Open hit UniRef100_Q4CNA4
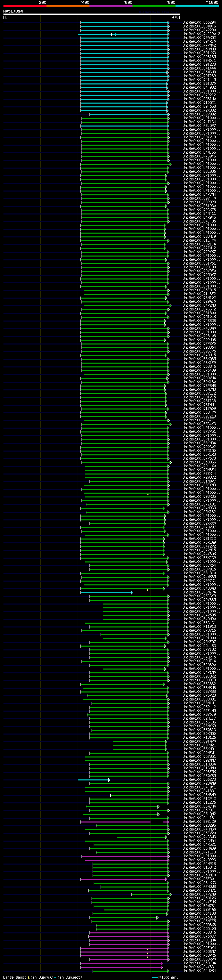The image size is (222, 980). coord(199,840)
